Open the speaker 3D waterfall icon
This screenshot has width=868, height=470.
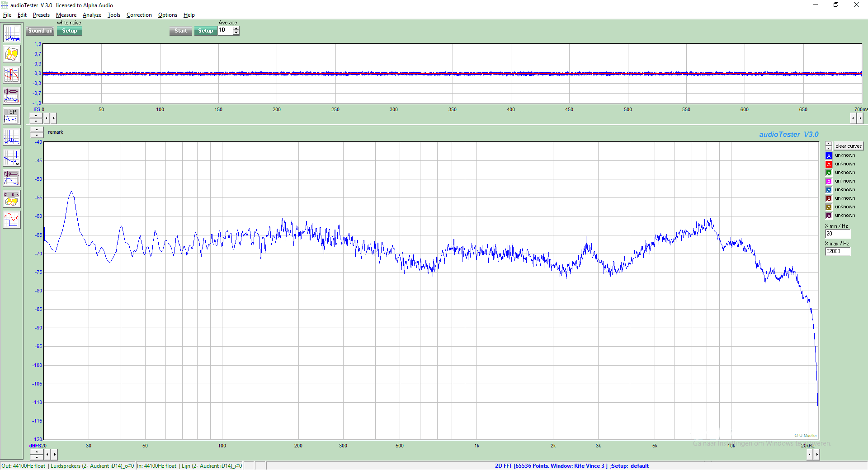point(12,199)
